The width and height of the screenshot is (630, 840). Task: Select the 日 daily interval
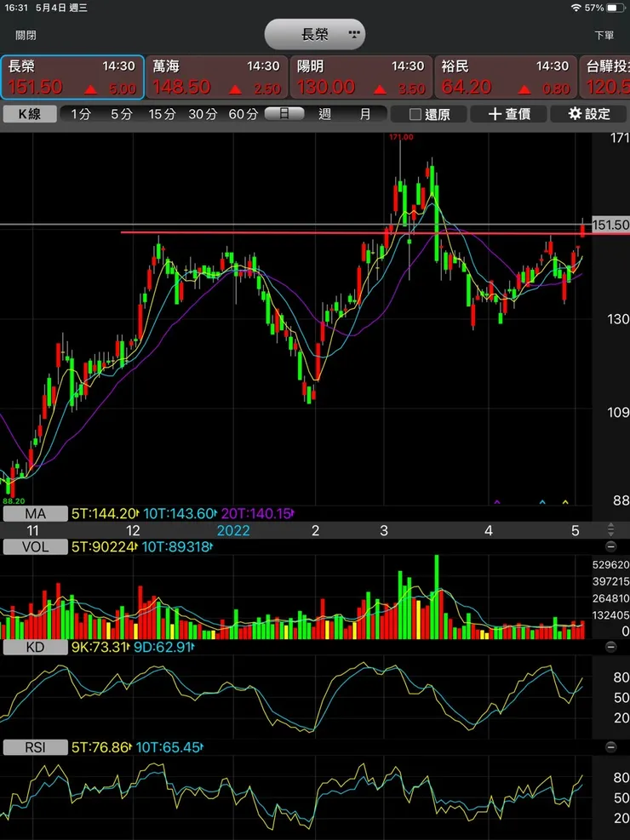[284, 114]
